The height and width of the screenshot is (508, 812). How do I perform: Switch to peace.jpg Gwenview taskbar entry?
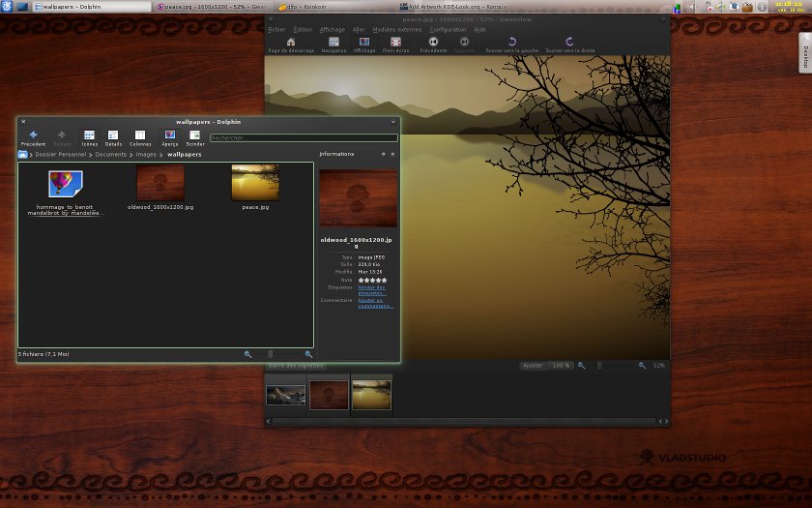pyautogui.click(x=213, y=7)
